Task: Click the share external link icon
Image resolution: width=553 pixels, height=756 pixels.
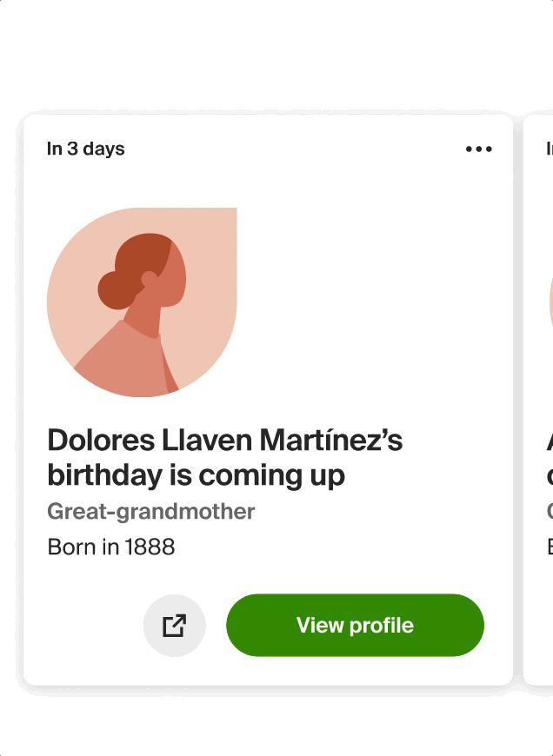Action: (174, 626)
